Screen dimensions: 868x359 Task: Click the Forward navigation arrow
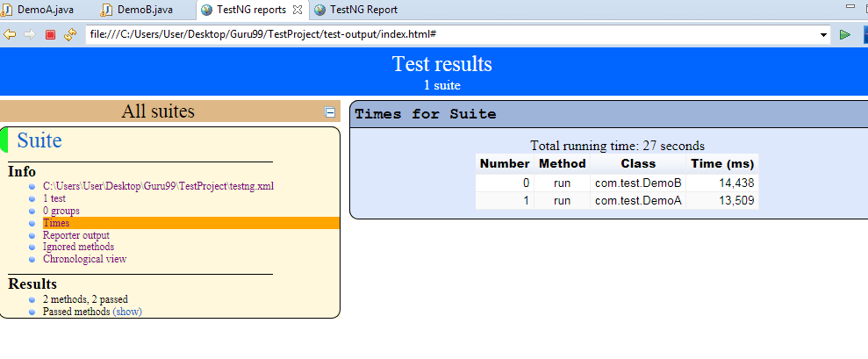29,34
